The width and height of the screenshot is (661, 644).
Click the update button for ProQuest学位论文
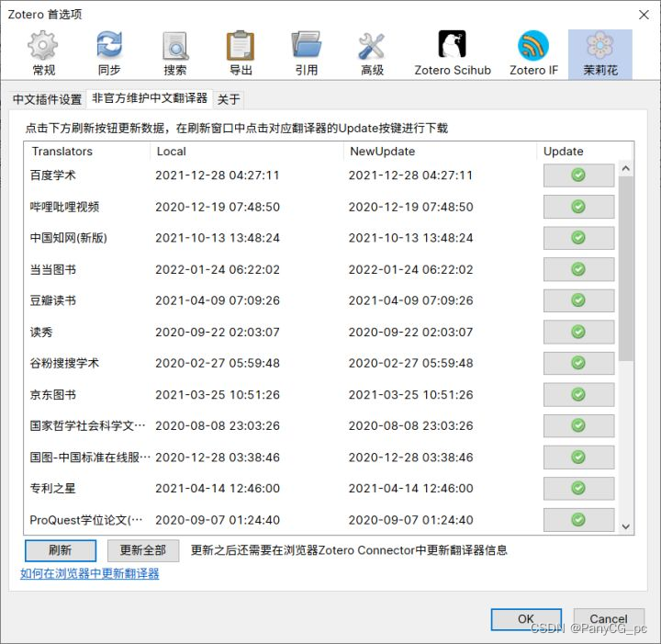tap(578, 520)
